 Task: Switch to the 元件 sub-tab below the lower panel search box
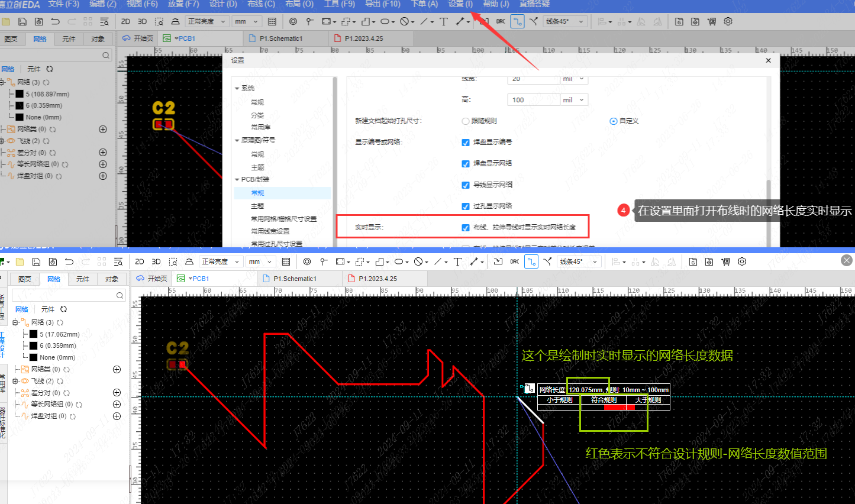click(x=48, y=309)
